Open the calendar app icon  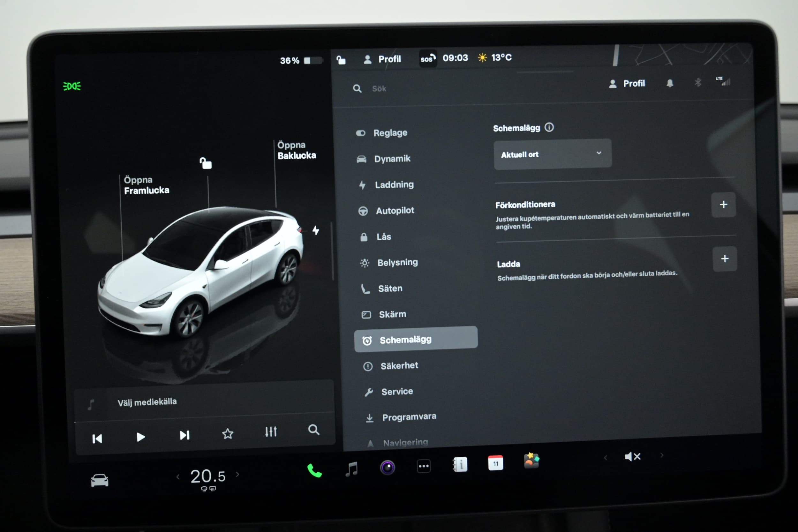pos(495,463)
